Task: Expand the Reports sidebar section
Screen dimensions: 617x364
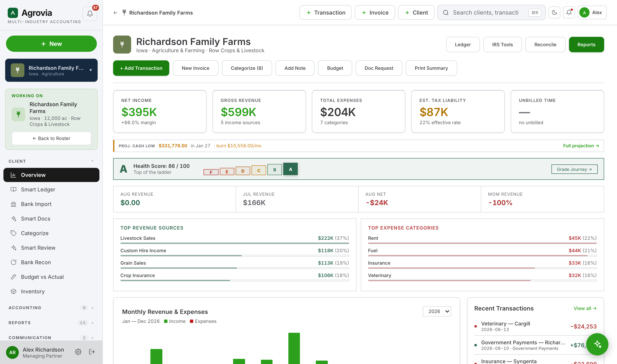Action: (x=51, y=322)
